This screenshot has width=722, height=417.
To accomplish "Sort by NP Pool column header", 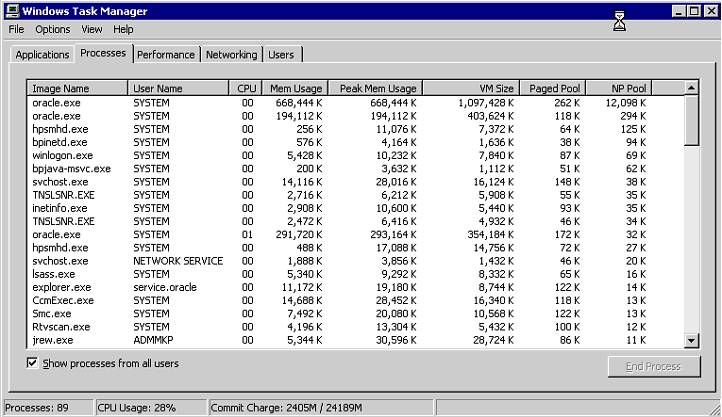I will click(619, 88).
